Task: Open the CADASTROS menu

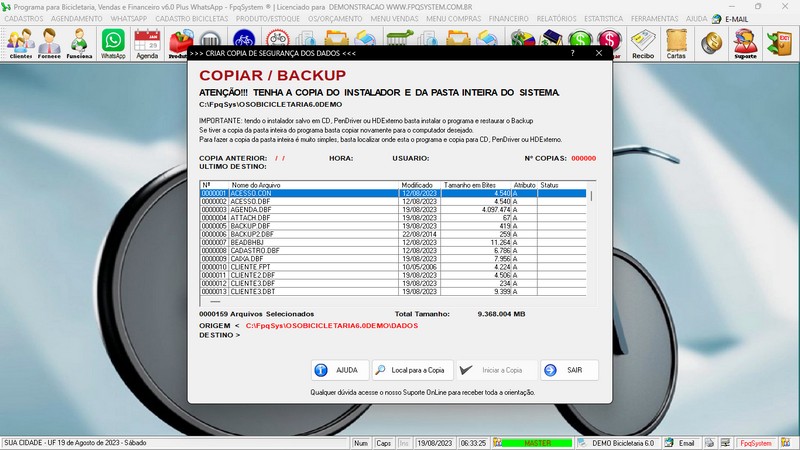Action: pos(23,18)
